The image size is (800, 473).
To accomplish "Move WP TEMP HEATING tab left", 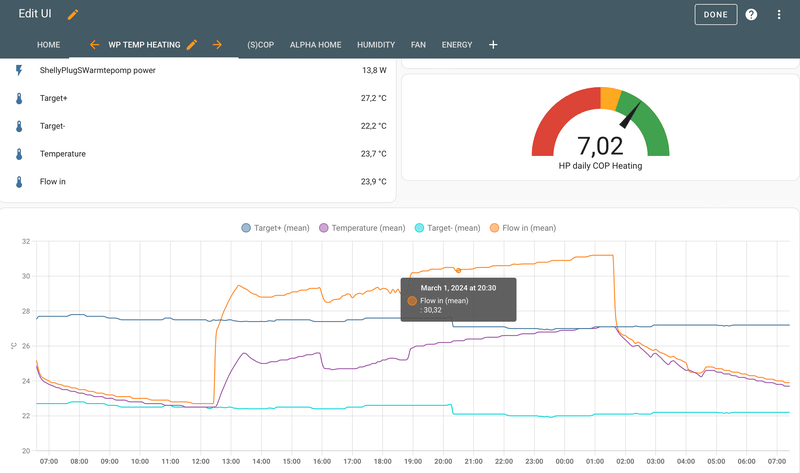I will [94, 45].
